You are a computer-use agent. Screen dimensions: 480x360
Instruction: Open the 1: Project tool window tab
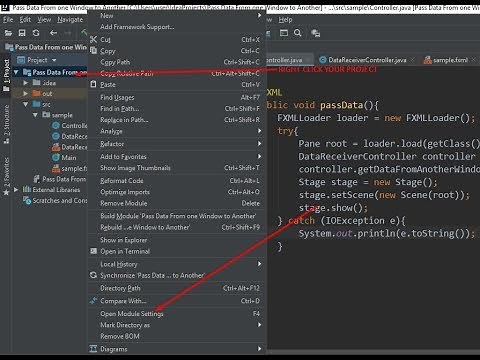point(6,74)
